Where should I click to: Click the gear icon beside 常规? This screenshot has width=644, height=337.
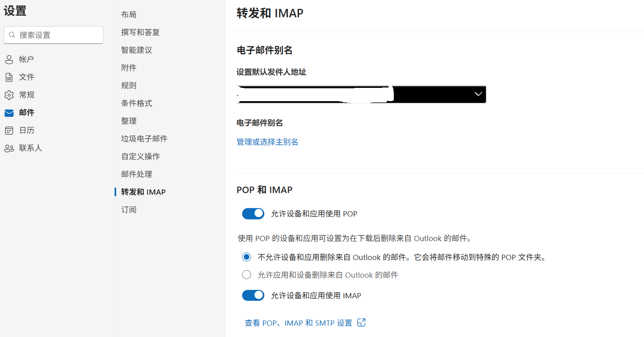pyautogui.click(x=9, y=95)
